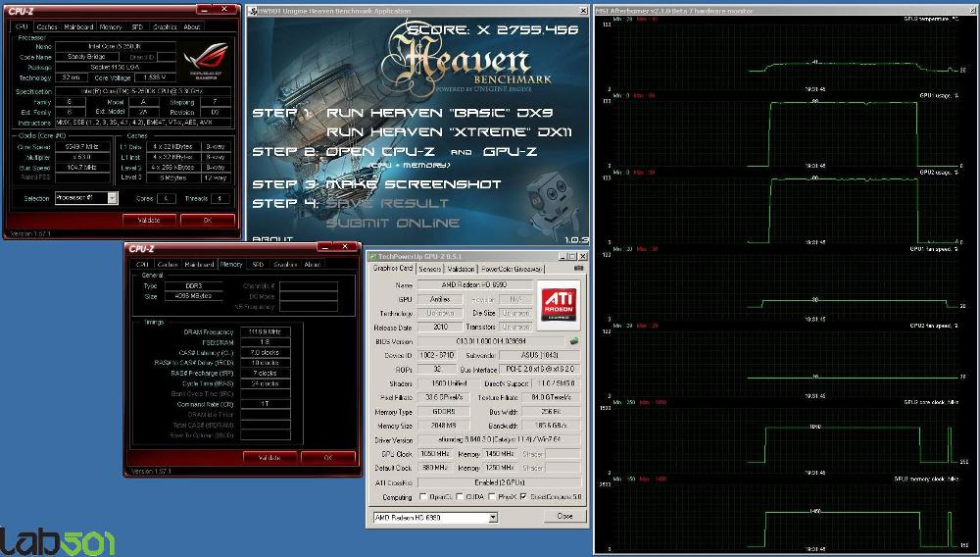Click the GPU-Z Name field AMD Radeon HD 6990
The image size is (980, 557).
click(475, 285)
